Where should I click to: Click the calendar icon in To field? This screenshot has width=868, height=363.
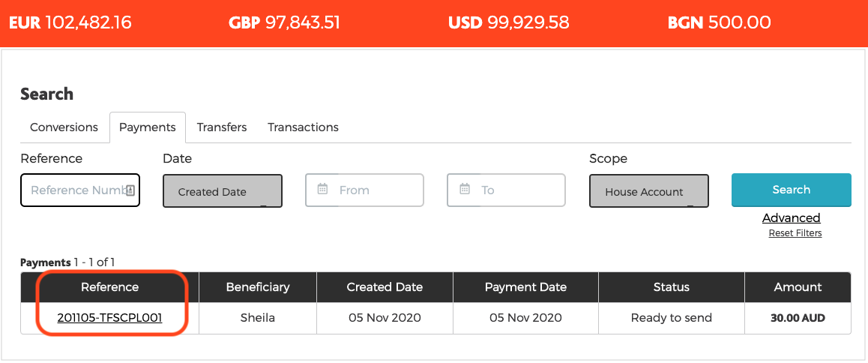pyautogui.click(x=465, y=190)
